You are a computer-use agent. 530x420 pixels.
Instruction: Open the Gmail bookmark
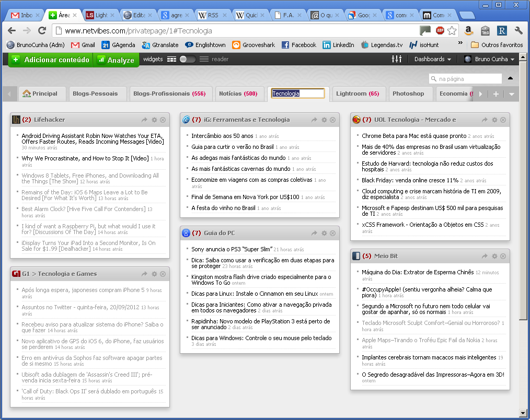(x=83, y=45)
